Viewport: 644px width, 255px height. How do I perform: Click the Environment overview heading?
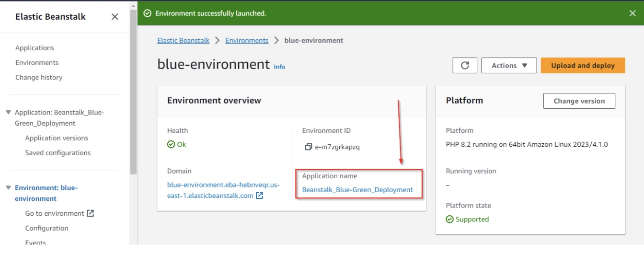[214, 101]
